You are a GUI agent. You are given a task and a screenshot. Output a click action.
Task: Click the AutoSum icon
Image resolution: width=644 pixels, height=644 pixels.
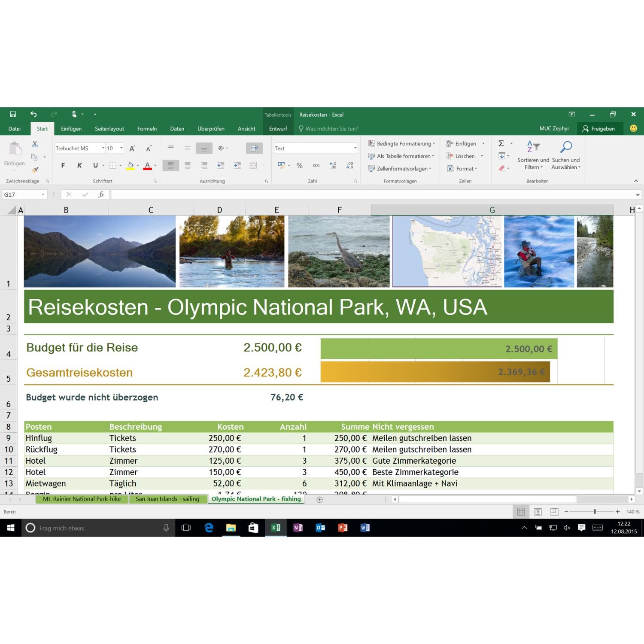click(501, 143)
